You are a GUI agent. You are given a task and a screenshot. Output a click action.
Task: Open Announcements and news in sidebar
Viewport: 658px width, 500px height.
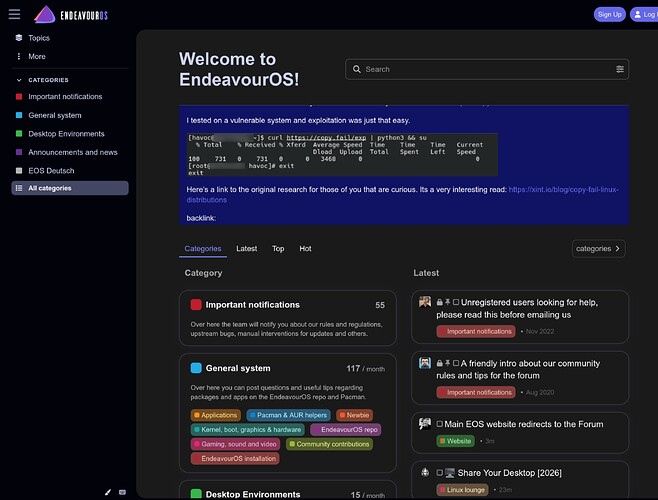coord(73,152)
